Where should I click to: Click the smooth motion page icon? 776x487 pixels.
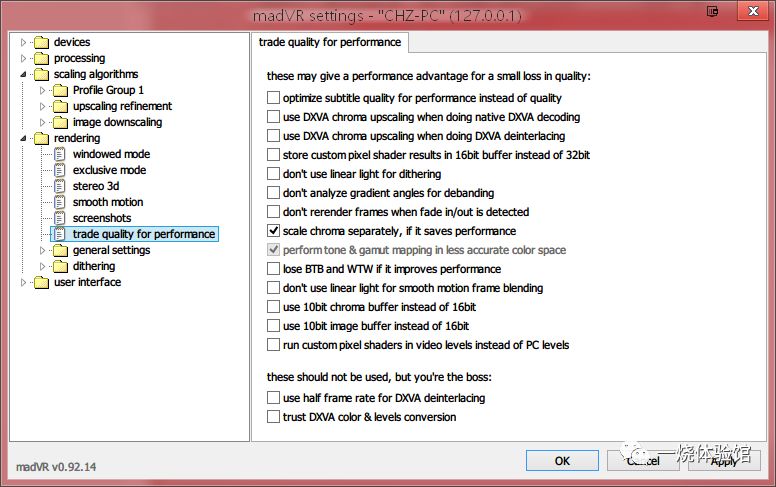(x=59, y=202)
